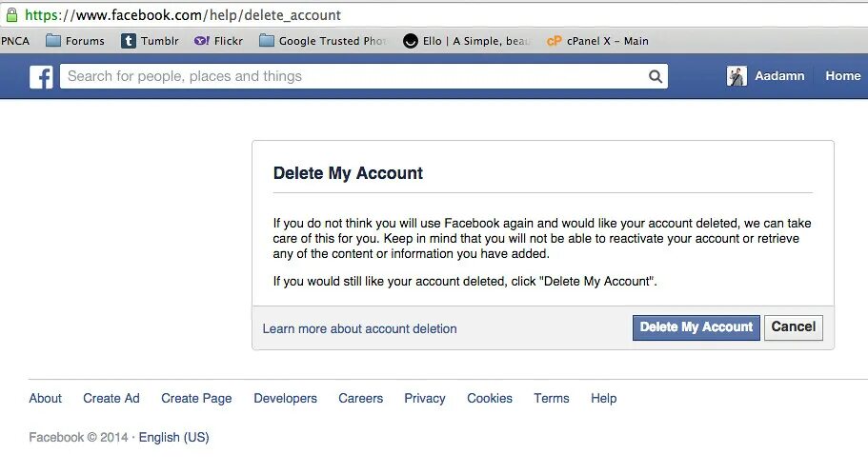Click the Aadamn profile name

click(779, 76)
